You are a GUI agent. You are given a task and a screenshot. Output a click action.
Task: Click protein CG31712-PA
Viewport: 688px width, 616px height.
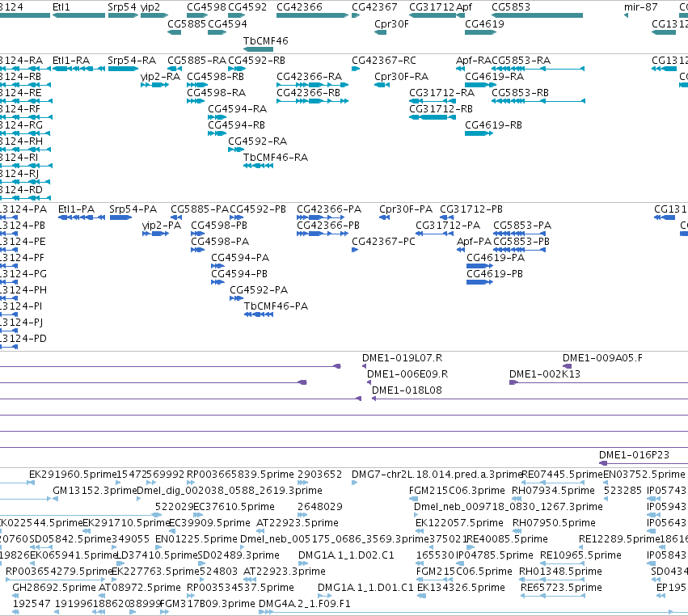[448, 226]
